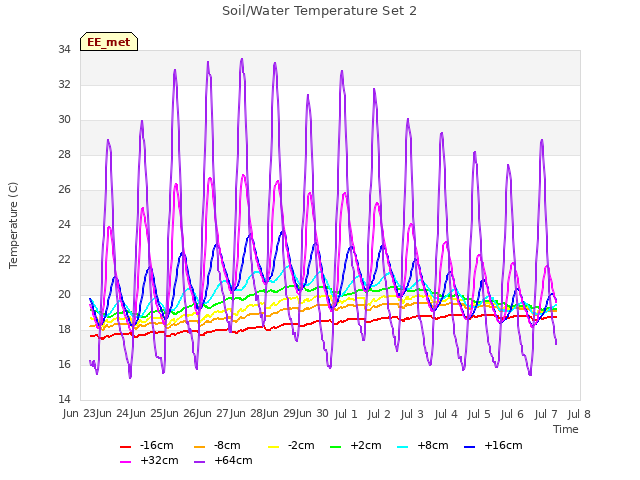Click the y-axis tick value 24
The width and height of the screenshot is (640, 480).
pos(64,224)
